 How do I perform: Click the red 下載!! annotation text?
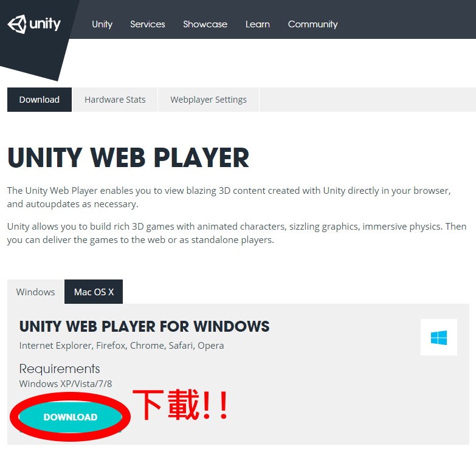181,405
